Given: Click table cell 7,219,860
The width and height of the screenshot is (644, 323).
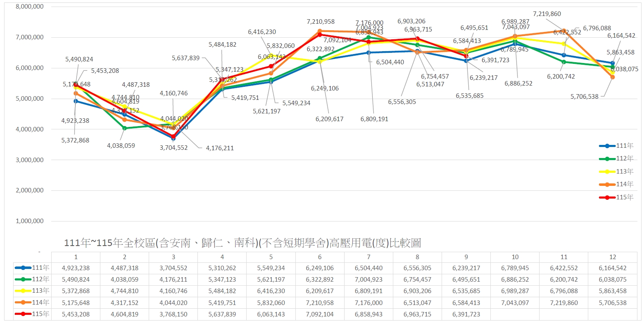Looking at the screenshot, I should pos(564,303).
